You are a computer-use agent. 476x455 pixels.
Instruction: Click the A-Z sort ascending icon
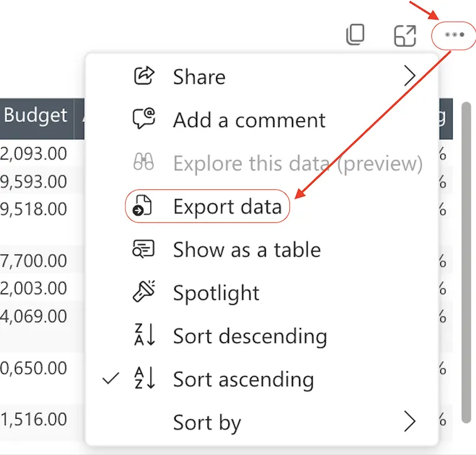pos(145,378)
